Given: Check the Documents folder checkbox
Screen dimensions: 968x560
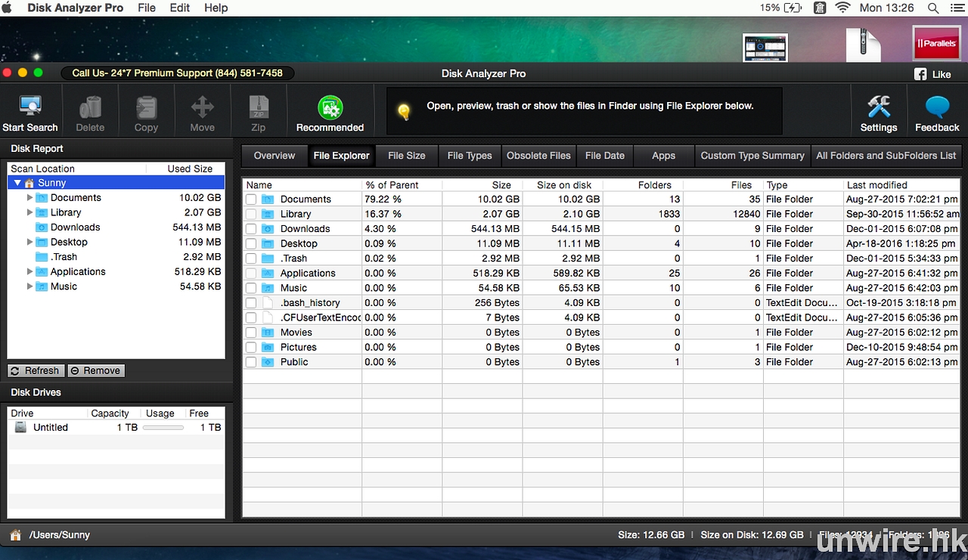Looking at the screenshot, I should [x=251, y=200].
